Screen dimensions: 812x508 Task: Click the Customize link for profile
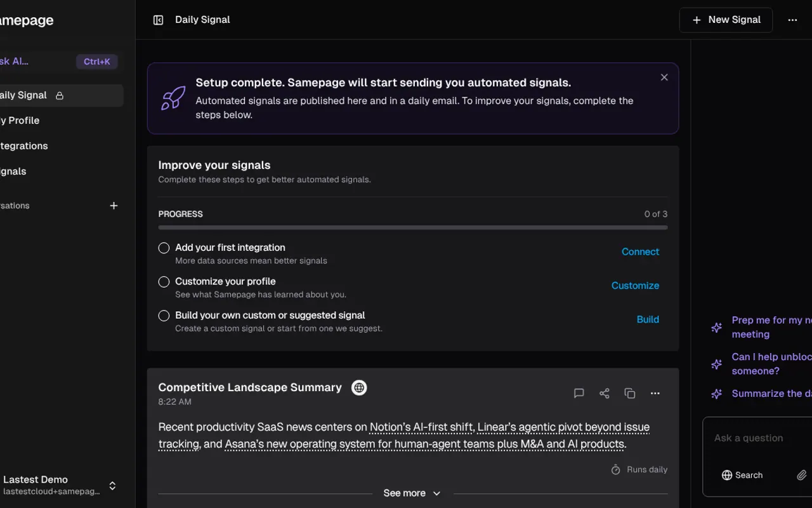tap(635, 286)
